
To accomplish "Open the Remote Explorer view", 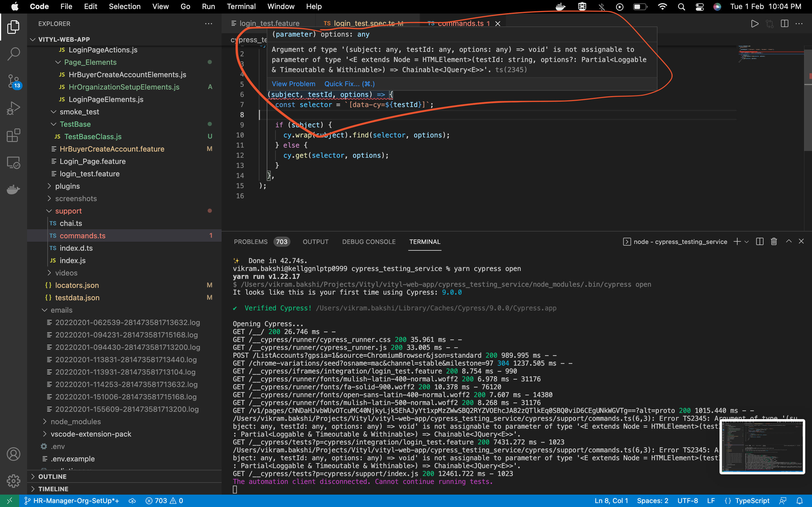I will (14, 162).
